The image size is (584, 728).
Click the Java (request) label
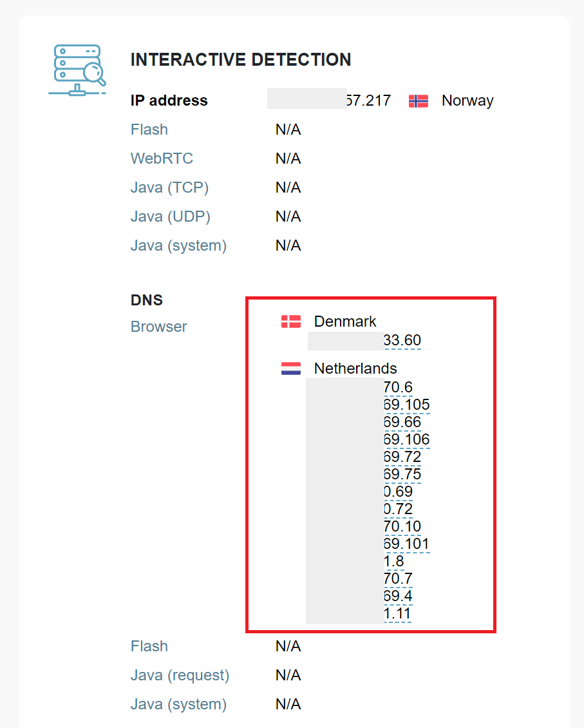[180, 675]
